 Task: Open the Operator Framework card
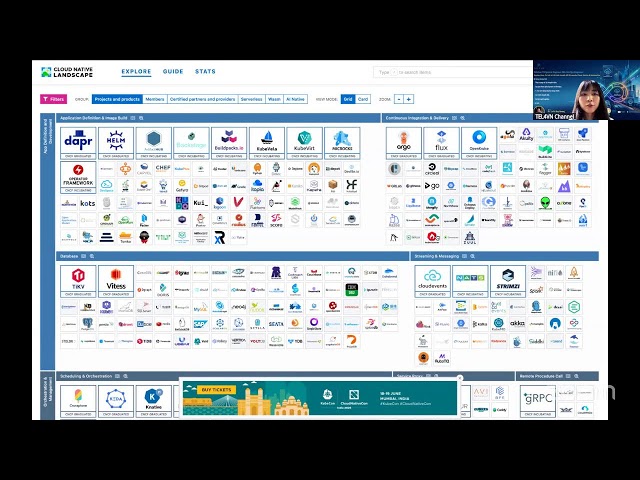click(78, 177)
